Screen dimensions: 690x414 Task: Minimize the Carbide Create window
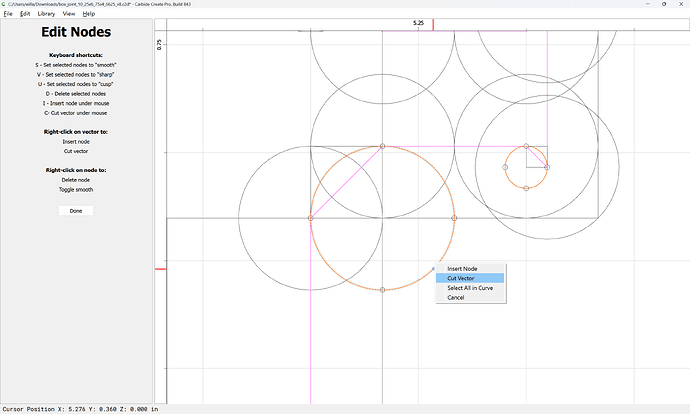point(648,4)
